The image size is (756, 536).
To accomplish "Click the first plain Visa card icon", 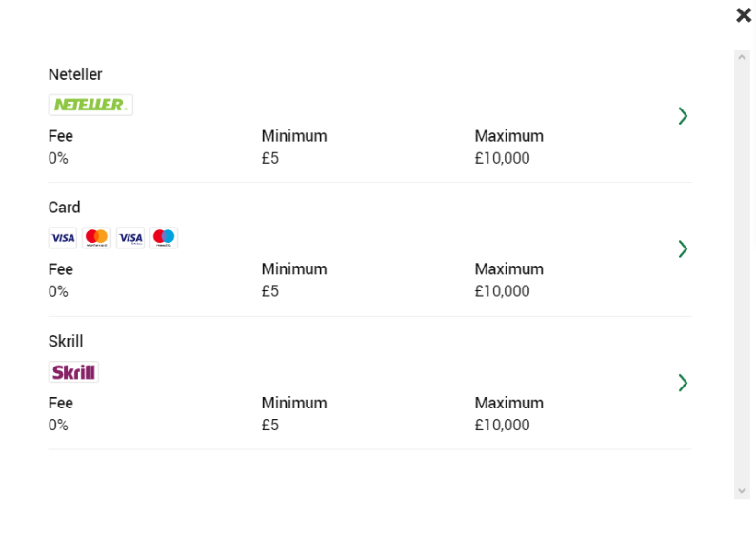I will pyautogui.click(x=63, y=238).
